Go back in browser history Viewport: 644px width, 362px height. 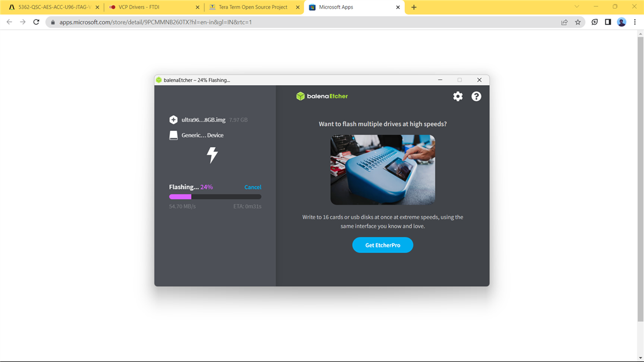click(x=9, y=22)
